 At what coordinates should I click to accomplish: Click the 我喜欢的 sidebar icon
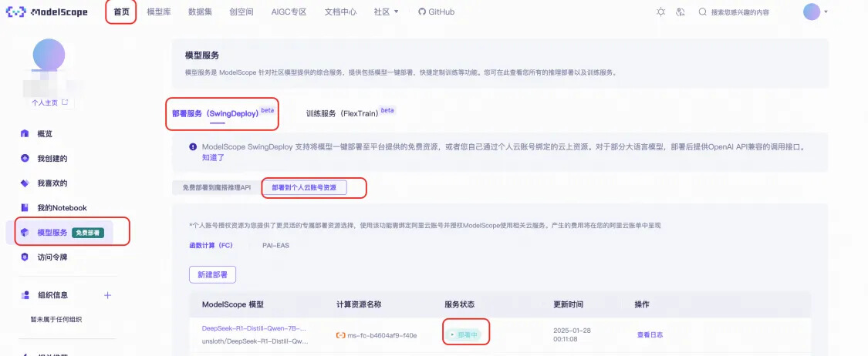click(x=25, y=183)
